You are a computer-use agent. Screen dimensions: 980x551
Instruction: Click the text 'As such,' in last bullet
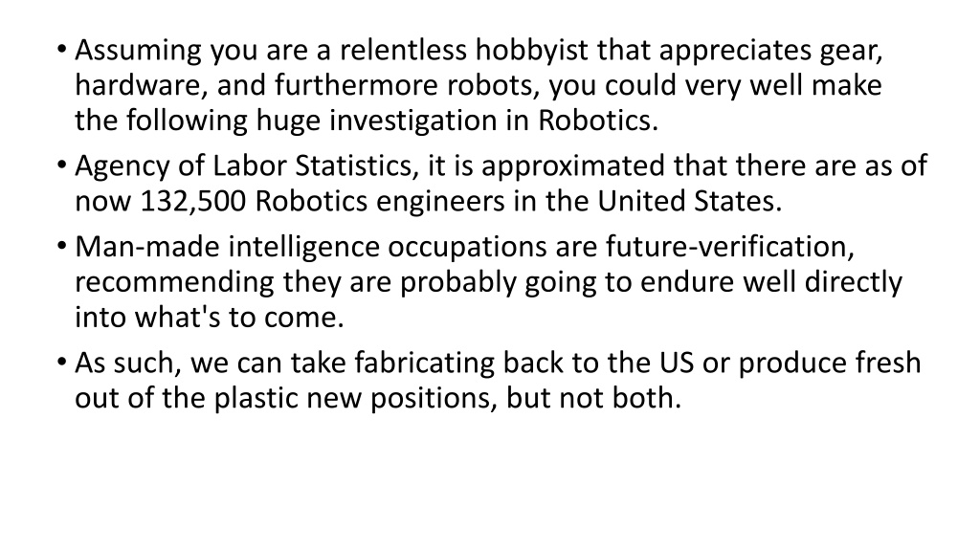tap(128, 364)
